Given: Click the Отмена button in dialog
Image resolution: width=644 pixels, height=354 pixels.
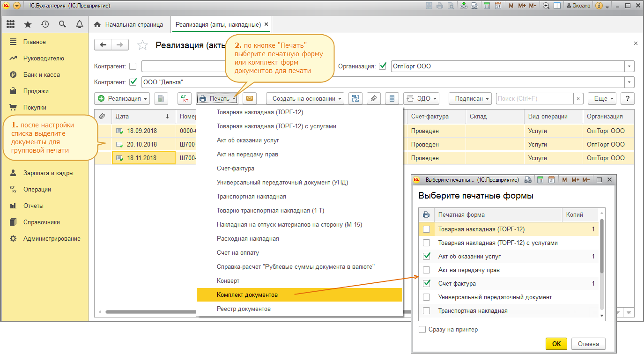Looking at the screenshot, I should tap(588, 344).
